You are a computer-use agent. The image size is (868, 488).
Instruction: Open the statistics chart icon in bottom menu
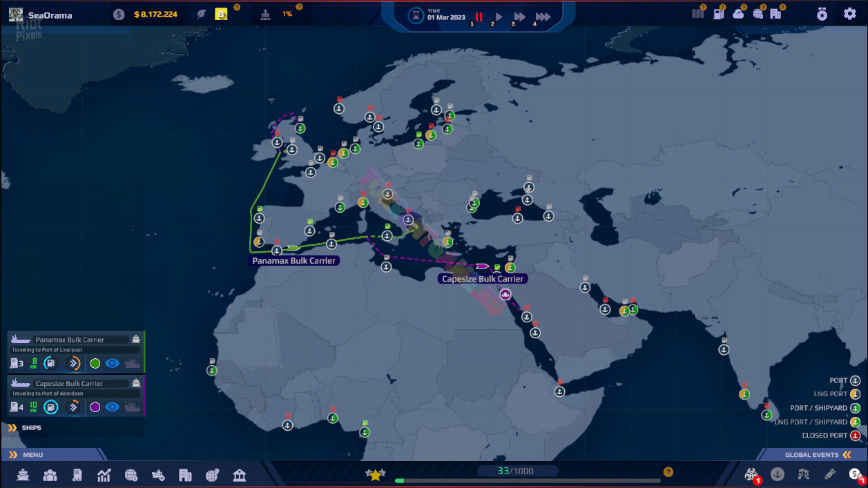pyautogui.click(x=104, y=475)
